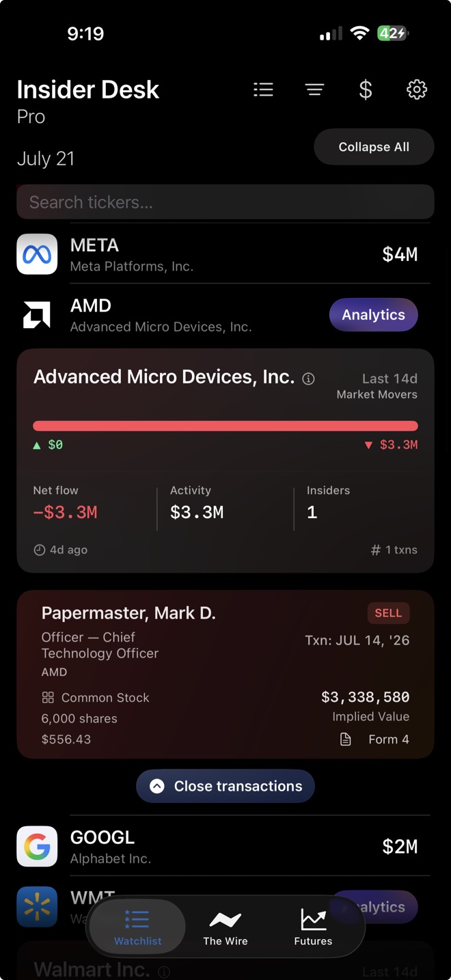The height and width of the screenshot is (980, 451).
Task: Tap the SELL badge on Papermaster transaction
Action: (x=388, y=613)
